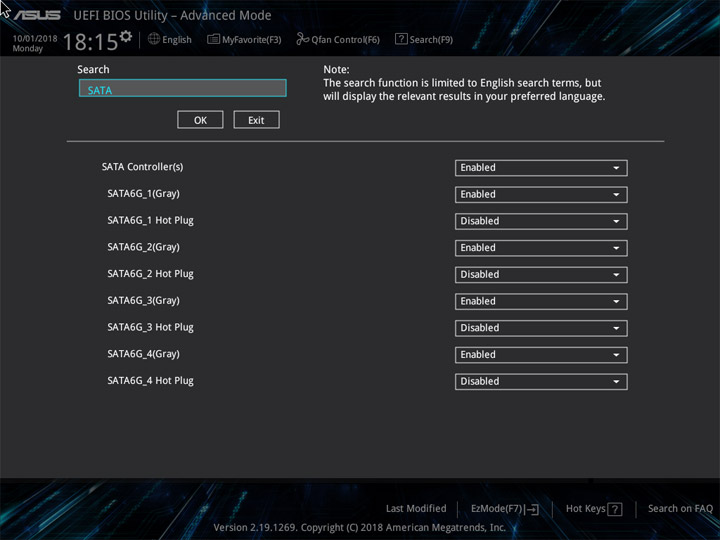Expand the SATA6G_4(Gray) dropdown
Viewport: 720px width, 540px height.
(541, 354)
